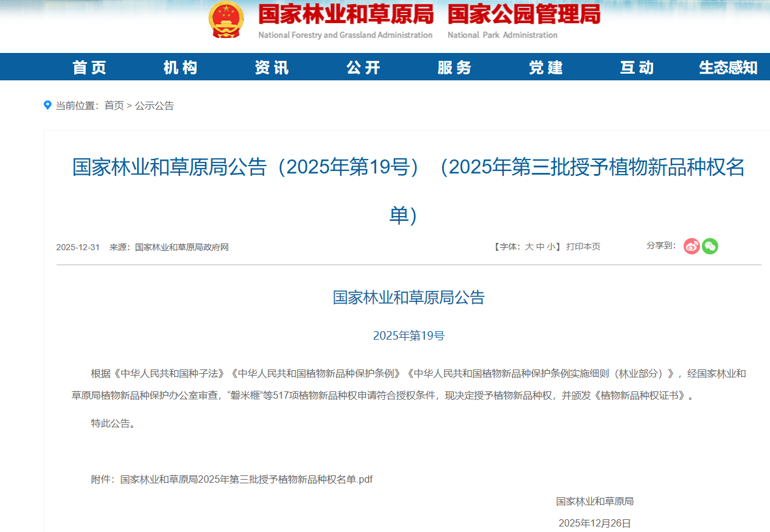Viewport: 770px width, 532px height.
Task: Set font size to large (大)
Action: [529, 247]
